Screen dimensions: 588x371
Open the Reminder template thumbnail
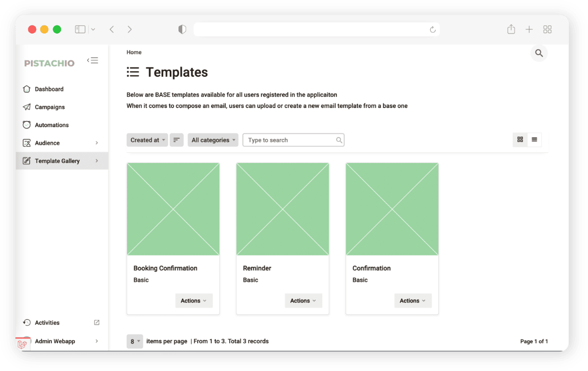[x=282, y=209]
